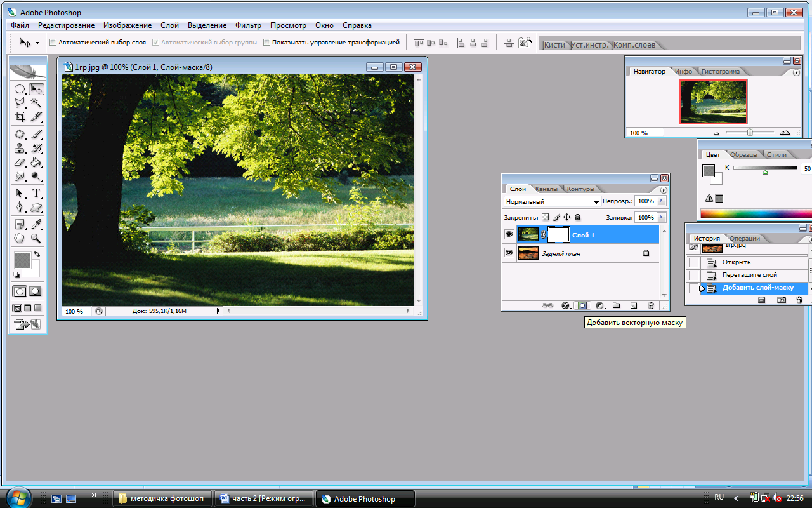Select the Crop tool
Screen dimensions: 812x508
[x=20, y=117]
